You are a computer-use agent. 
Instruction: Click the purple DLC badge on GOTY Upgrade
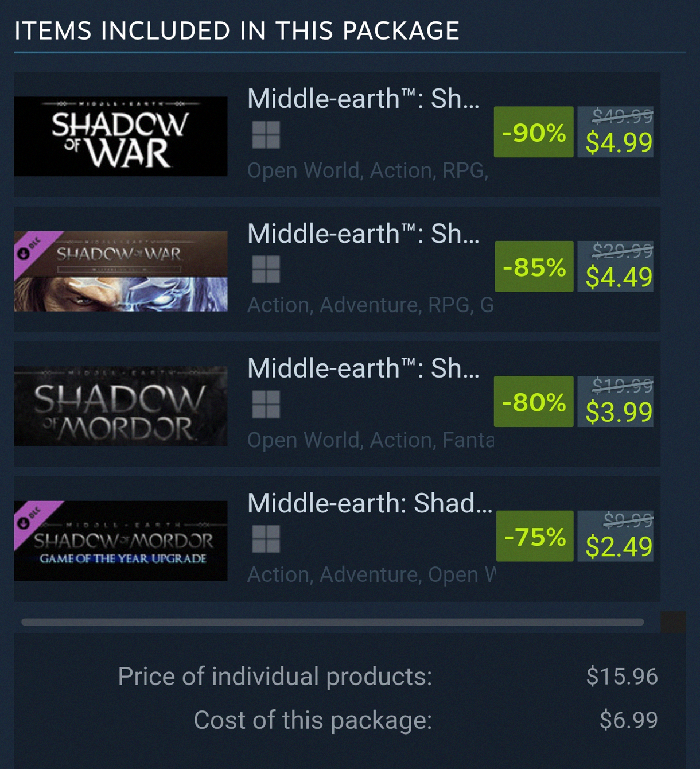[x=32, y=519]
